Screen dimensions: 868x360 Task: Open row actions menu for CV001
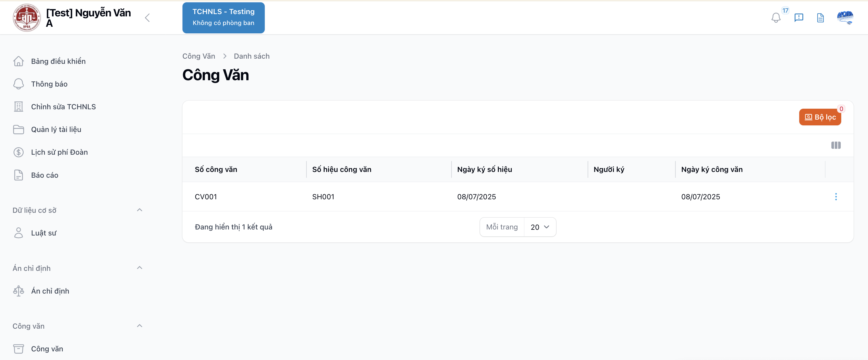pyautogui.click(x=836, y=197)
